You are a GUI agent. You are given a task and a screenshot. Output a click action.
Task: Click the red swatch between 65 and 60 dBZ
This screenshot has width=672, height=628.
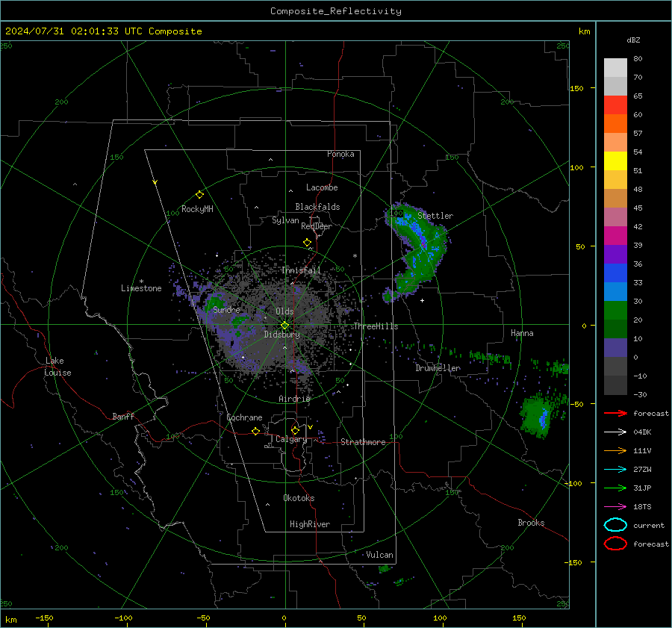[x=615, y=105]
